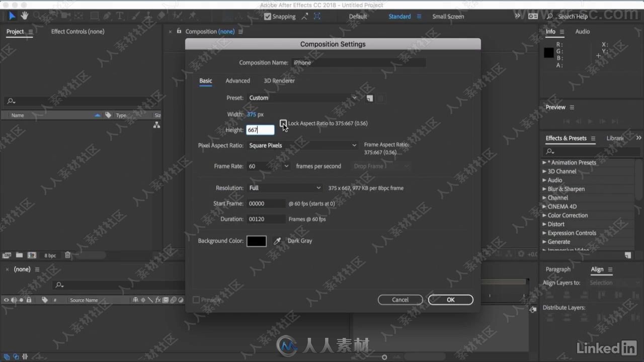The width and height of the screenshot is (644, 362).
Task: Show more workspaces chevron
Action: click(517, 16)
